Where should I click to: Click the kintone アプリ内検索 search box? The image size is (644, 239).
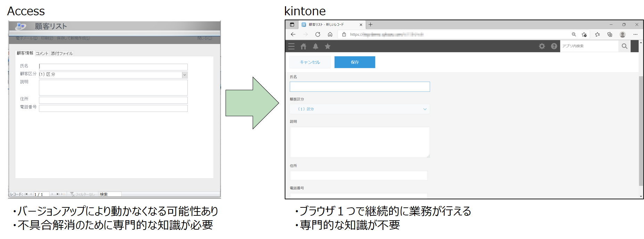(x=589, y=46)
